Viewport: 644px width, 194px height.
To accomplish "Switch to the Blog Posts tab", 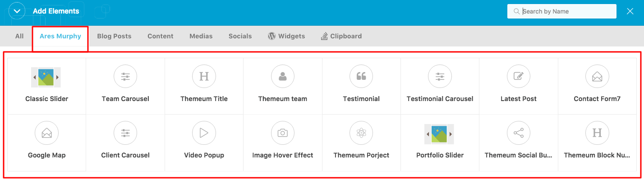I will 115,36.
